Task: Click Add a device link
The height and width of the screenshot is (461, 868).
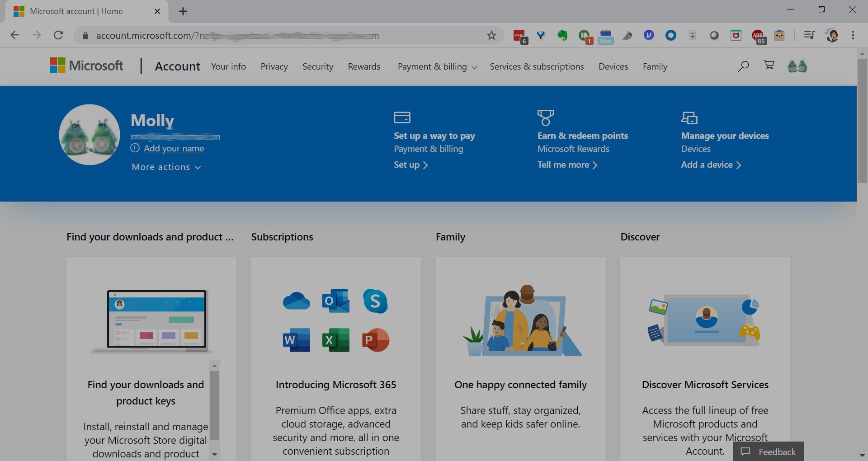Action: 711,165
